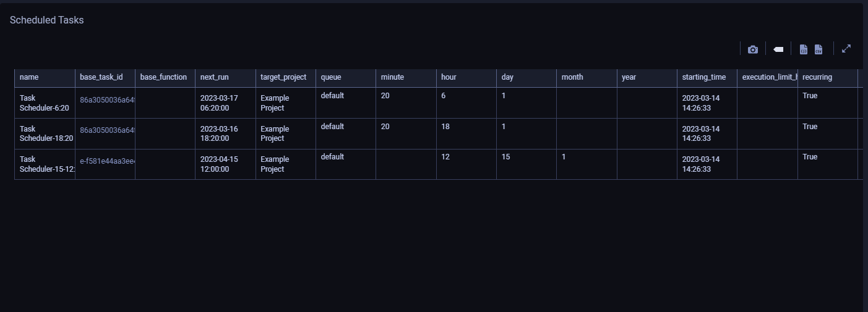Download table data as CSV
868x312 pixels.
[819, 49]
